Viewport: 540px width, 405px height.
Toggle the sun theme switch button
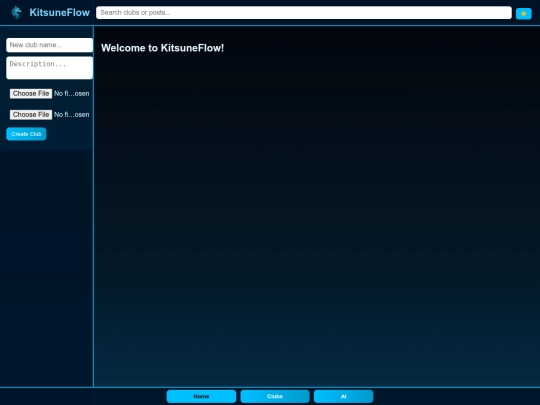point(523,13)
